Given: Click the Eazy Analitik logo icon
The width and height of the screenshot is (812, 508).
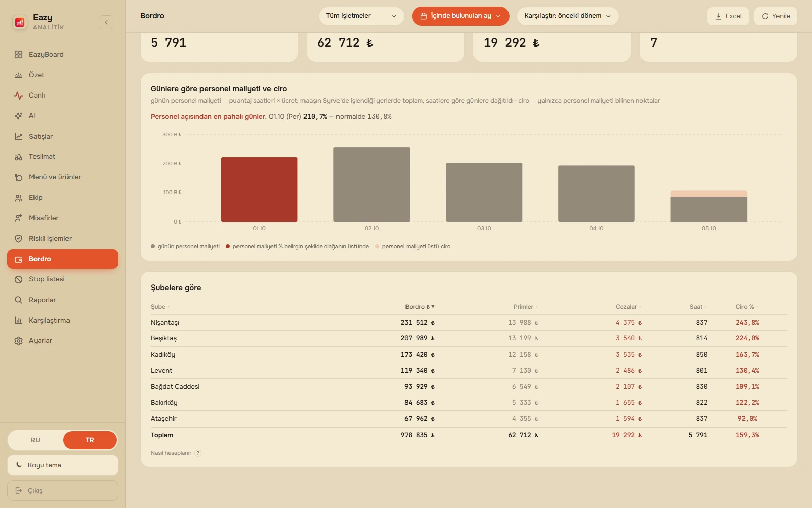Looking at the screenshot, I should [20, 22].
